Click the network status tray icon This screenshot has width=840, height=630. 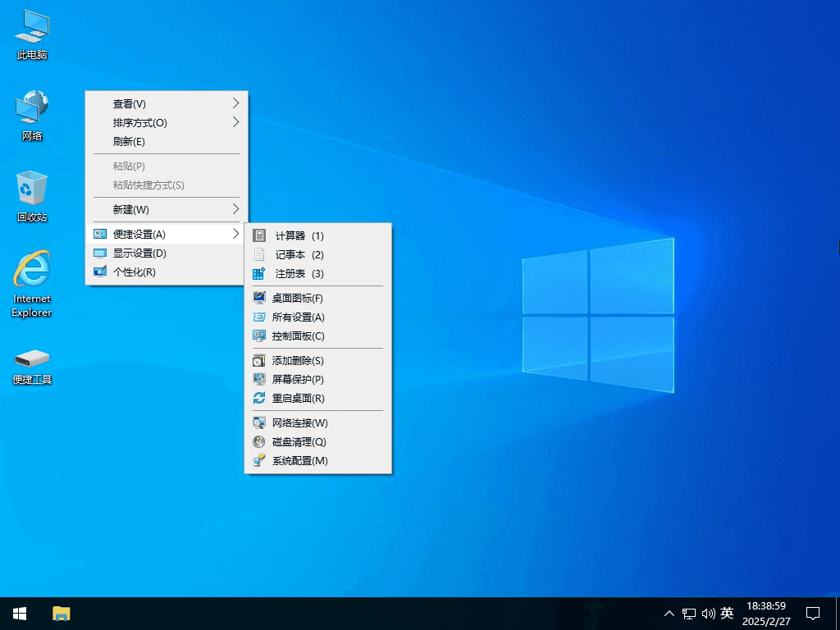pyautogui.click(x=688, y=613)
